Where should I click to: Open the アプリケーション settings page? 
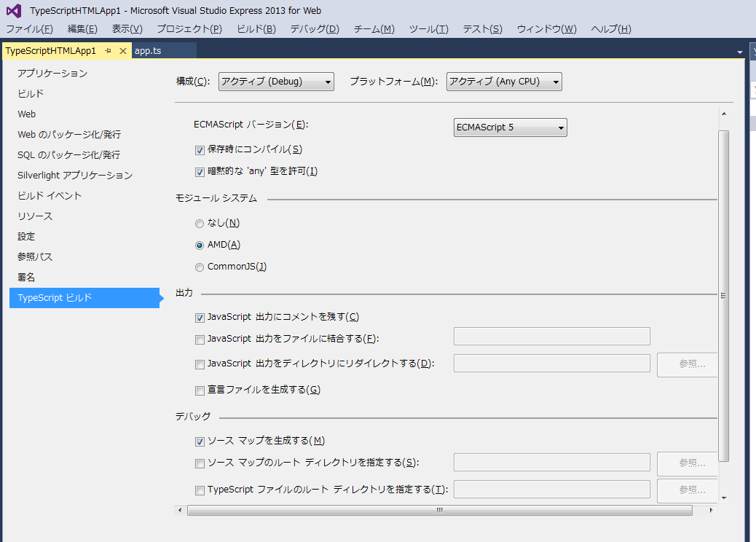coord(52,74)
